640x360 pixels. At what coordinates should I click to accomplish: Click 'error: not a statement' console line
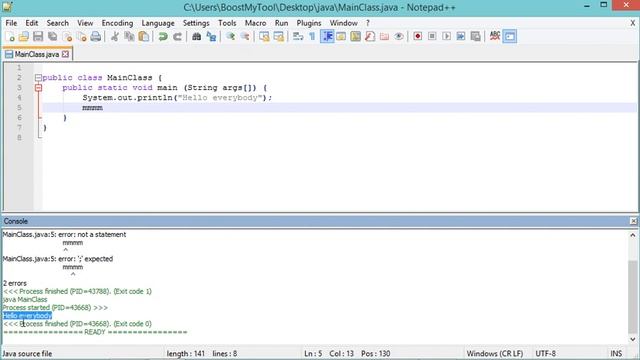click(x=64, y=235)
